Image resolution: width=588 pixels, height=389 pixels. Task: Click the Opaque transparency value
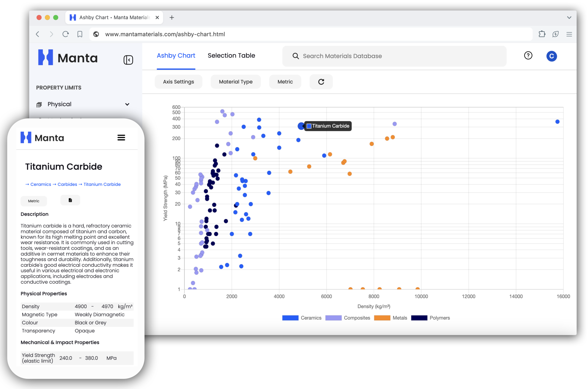(x=84, y=331)
